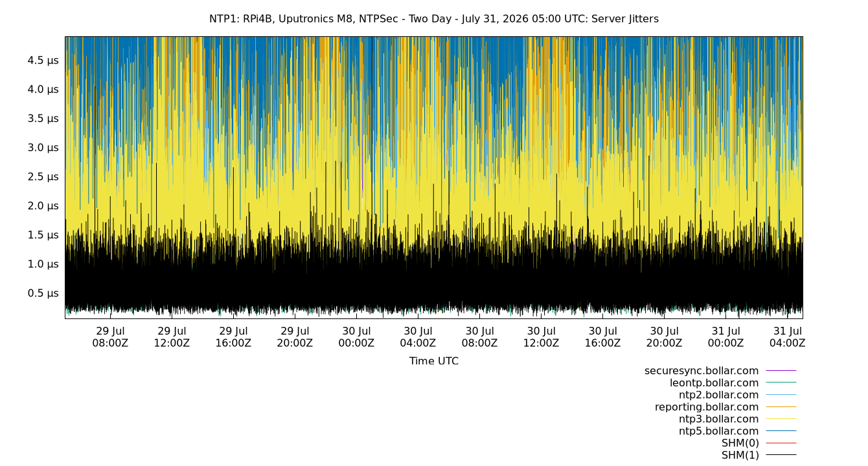Click the 29 Jul 20:00Z tick label
This screenshot has height=466, width=868.
[295, 337]
